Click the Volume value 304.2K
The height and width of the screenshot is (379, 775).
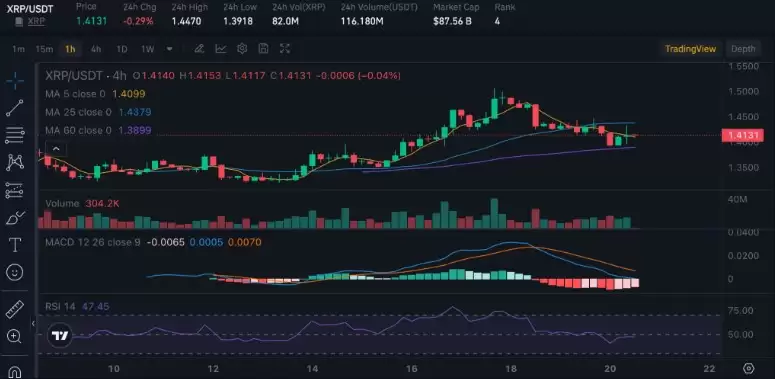pos(102,204)
